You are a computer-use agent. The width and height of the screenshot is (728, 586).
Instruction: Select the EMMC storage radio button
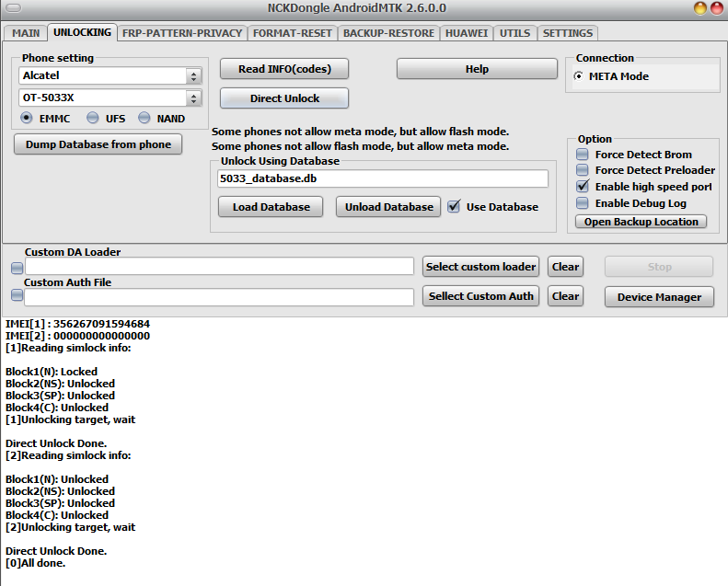point(27,119)
